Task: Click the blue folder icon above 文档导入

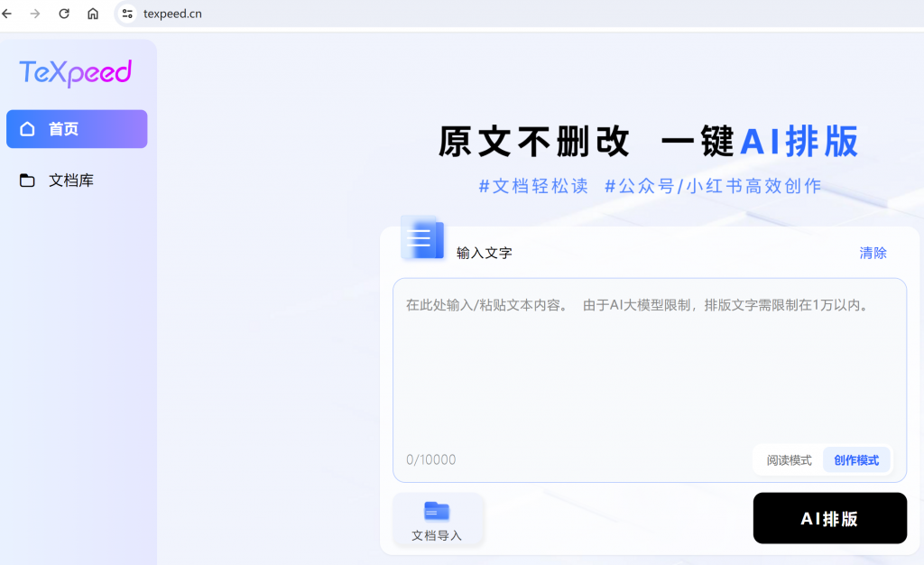Action: pyautogui.click(x=437, y=512)
